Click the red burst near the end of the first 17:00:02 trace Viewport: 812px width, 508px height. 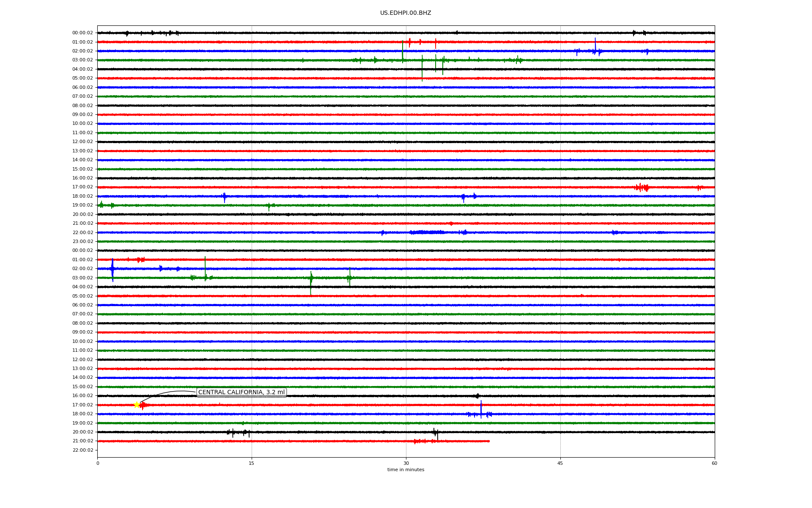642,188
